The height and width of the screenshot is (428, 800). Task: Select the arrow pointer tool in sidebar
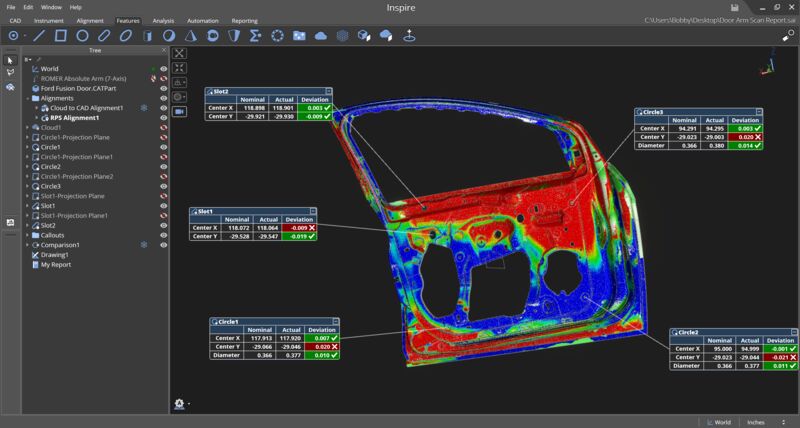[10, 60]
